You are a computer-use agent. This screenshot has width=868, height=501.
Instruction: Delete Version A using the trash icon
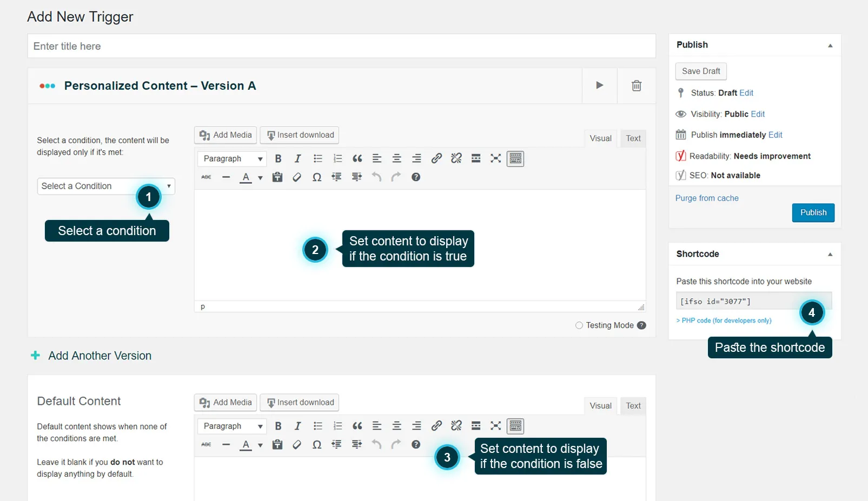pos(637,85)
